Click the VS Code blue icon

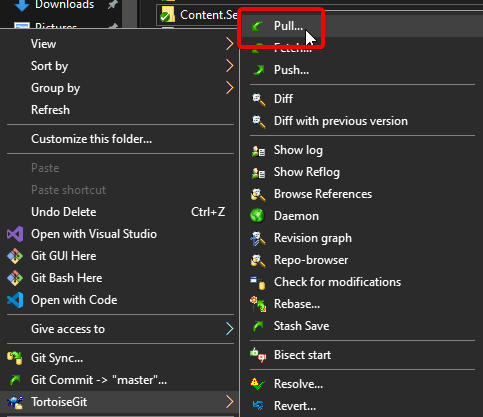15,300
